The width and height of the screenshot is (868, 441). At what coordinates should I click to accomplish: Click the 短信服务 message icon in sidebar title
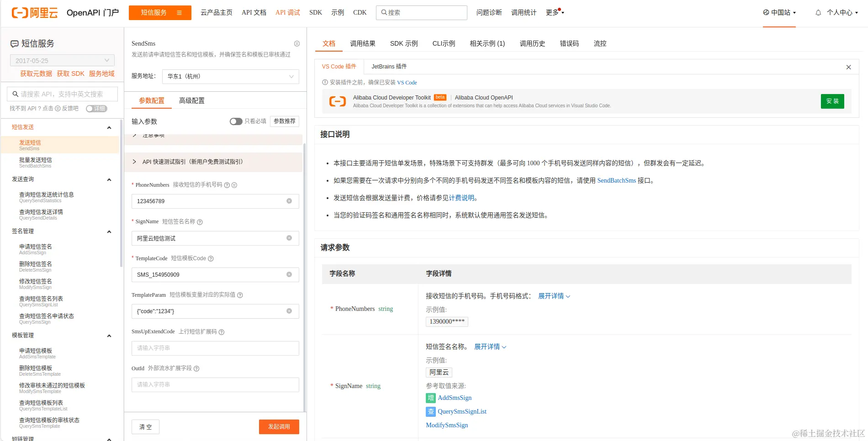[15, 44]
